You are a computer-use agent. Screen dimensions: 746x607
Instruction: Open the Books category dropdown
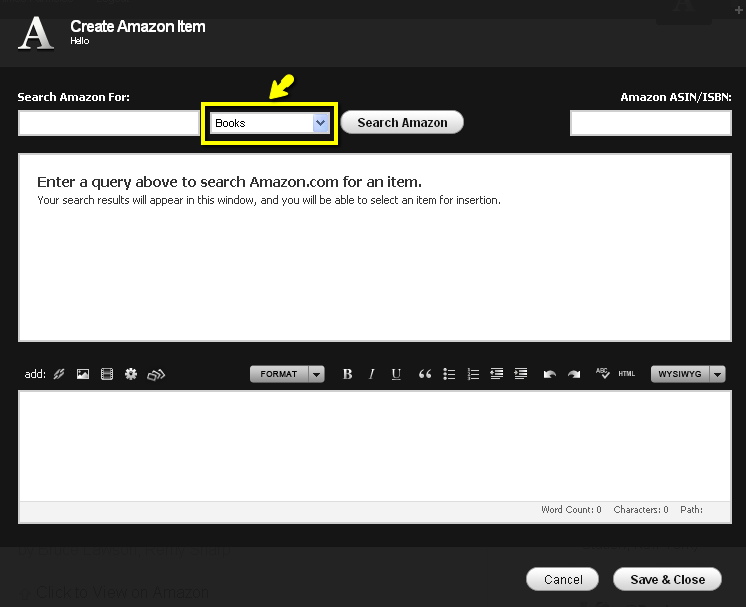click(270, 123)
